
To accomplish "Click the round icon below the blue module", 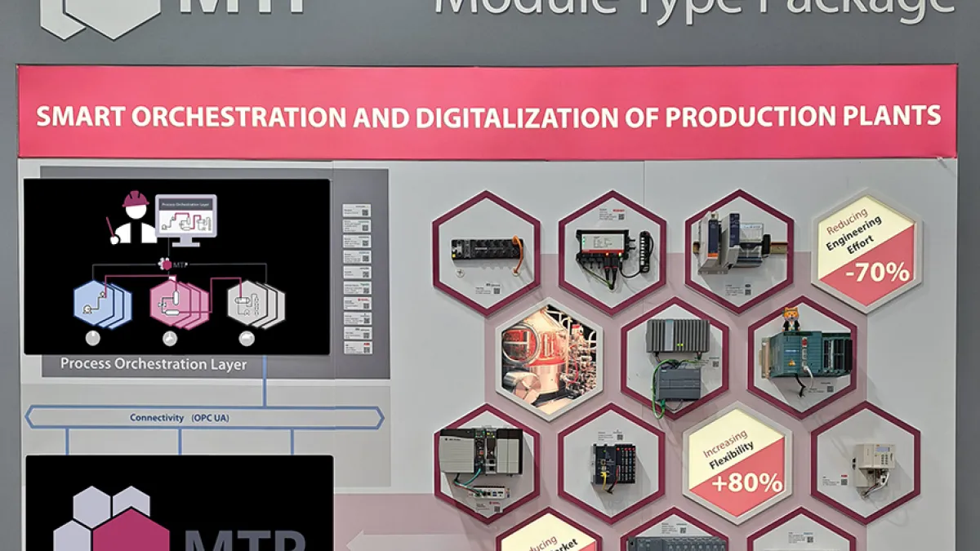I will click(x=94, y=339).
